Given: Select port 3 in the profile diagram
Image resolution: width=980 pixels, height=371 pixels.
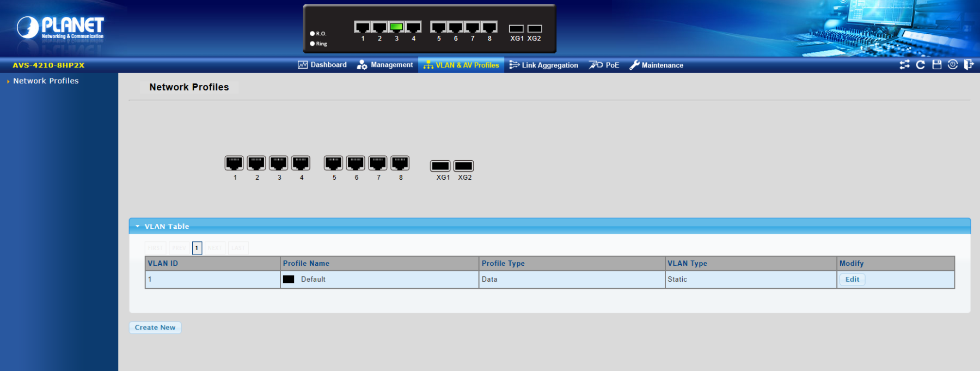Looking at the screenshot, I should (279, 163).
